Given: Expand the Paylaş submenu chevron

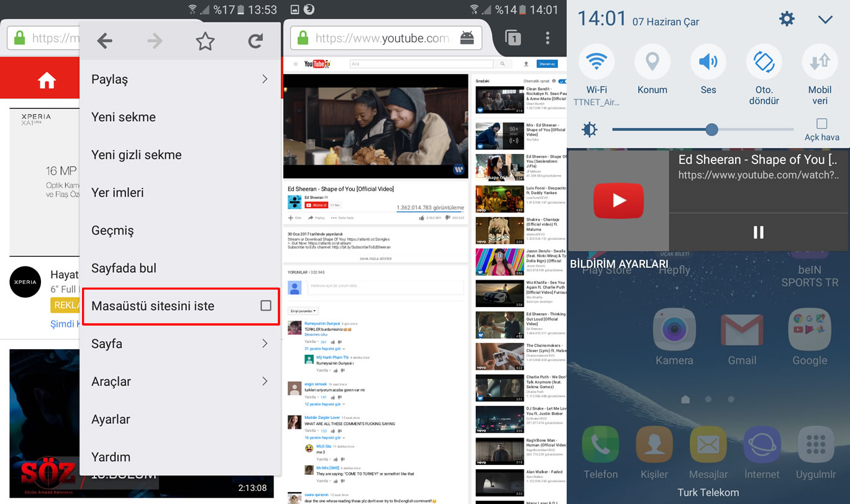Looking at the screenshot, I should pos(265,79).
